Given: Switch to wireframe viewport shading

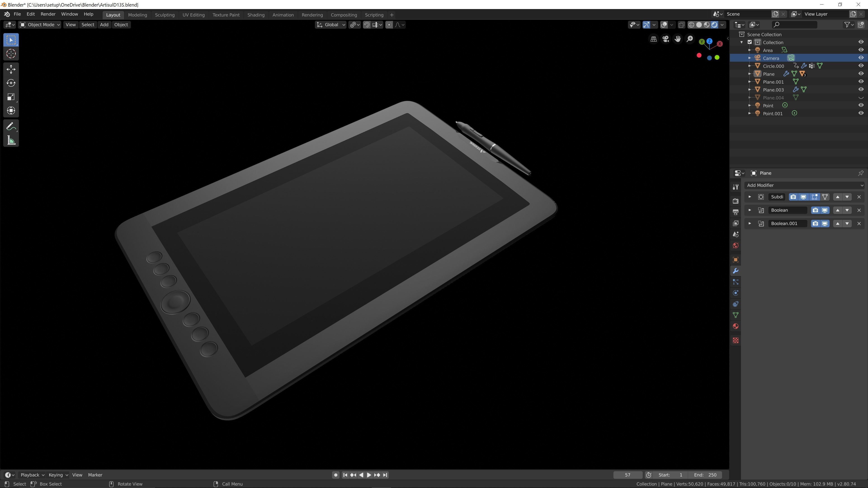Looking at the screenshot, I should point(691,25).
